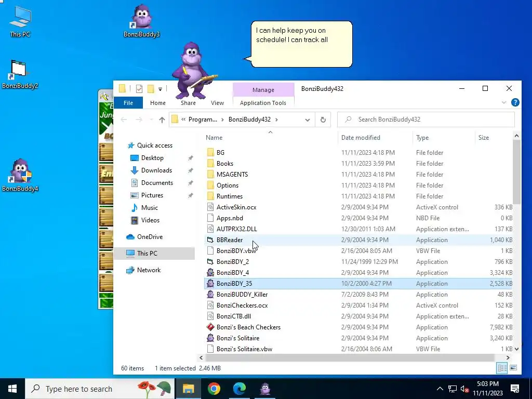Click the horizontal scrollbar in file list
This screenshot has height=399, width=532.
[x=350, y=357]
